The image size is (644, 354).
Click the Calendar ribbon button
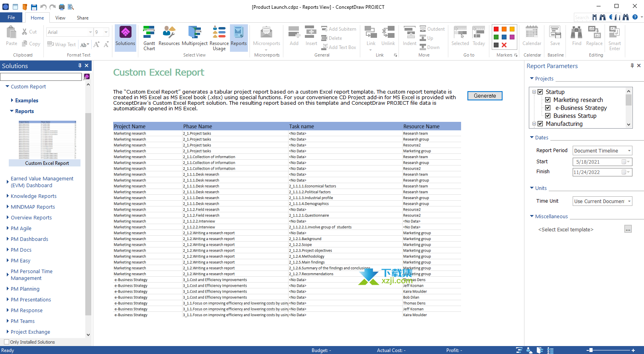(532, 36)
